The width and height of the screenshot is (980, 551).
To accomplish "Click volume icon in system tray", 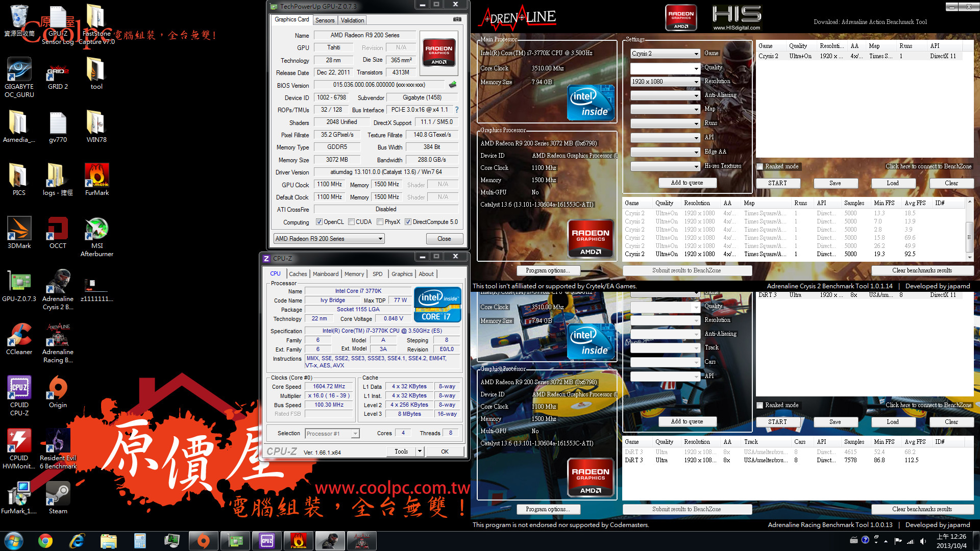I will [923, 541].
